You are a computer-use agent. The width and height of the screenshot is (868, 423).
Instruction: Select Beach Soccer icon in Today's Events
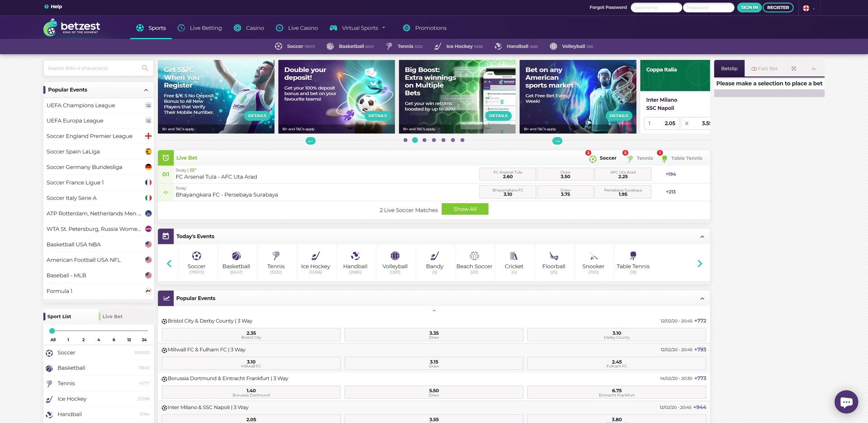[474, 256]
